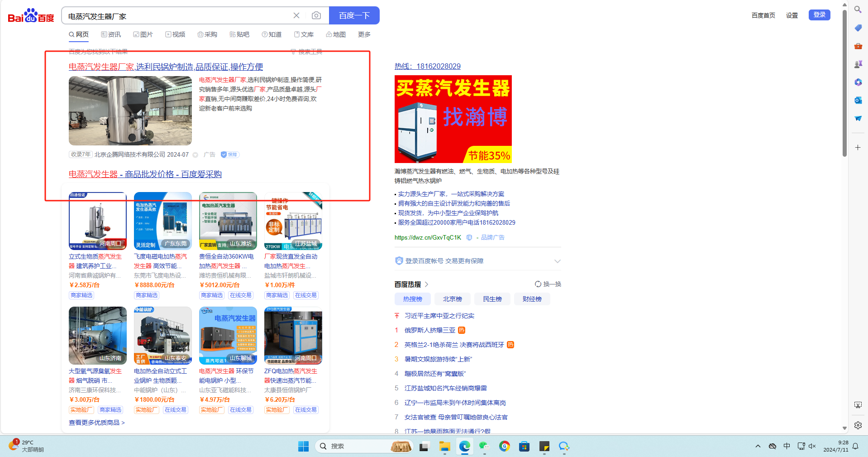Image resolution: width=868 pixels, height=457 pixels.
Task: Select the 民生榜 tab
Action: 492,299
